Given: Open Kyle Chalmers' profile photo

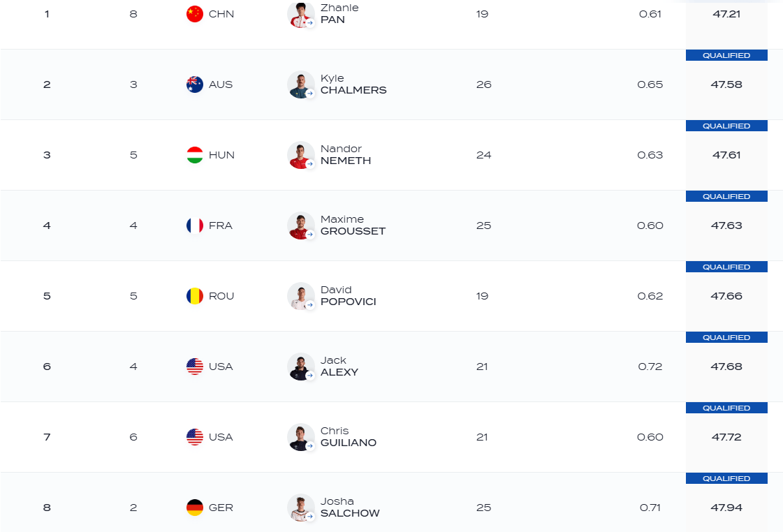Looking at the screenshot, I should (300, 84).
